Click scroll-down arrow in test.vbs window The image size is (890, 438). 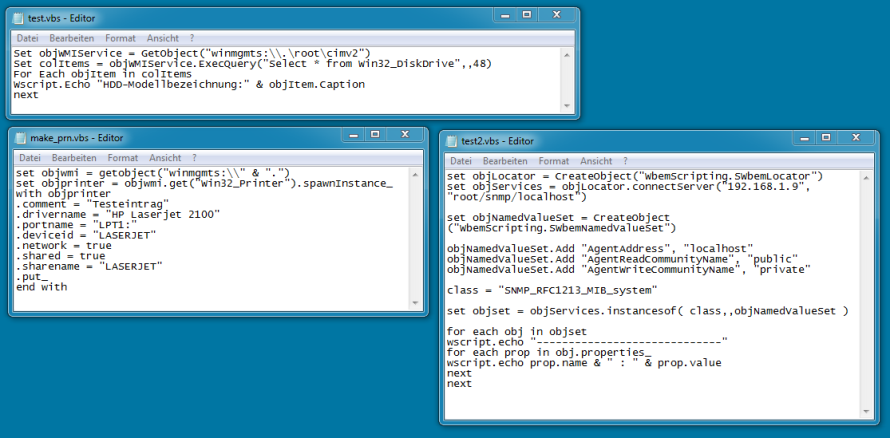click(566, 106)
